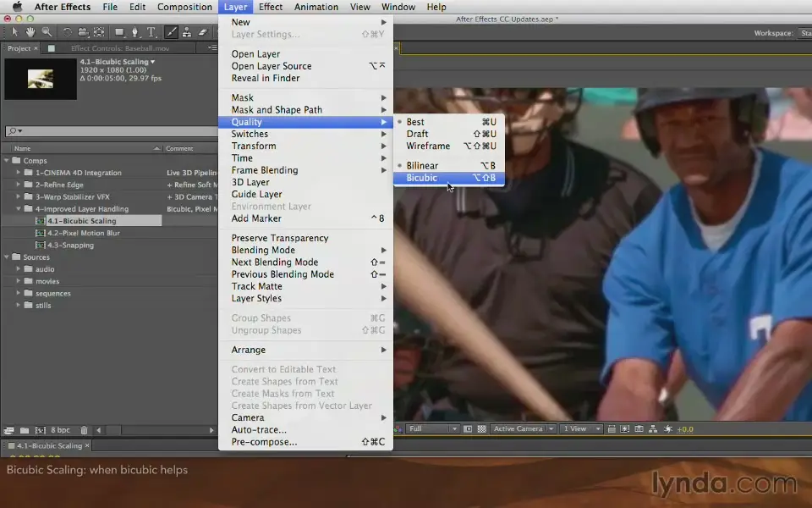Create a new composition from Project panel
Screen dimensions: 812x508
coord(40,430)
